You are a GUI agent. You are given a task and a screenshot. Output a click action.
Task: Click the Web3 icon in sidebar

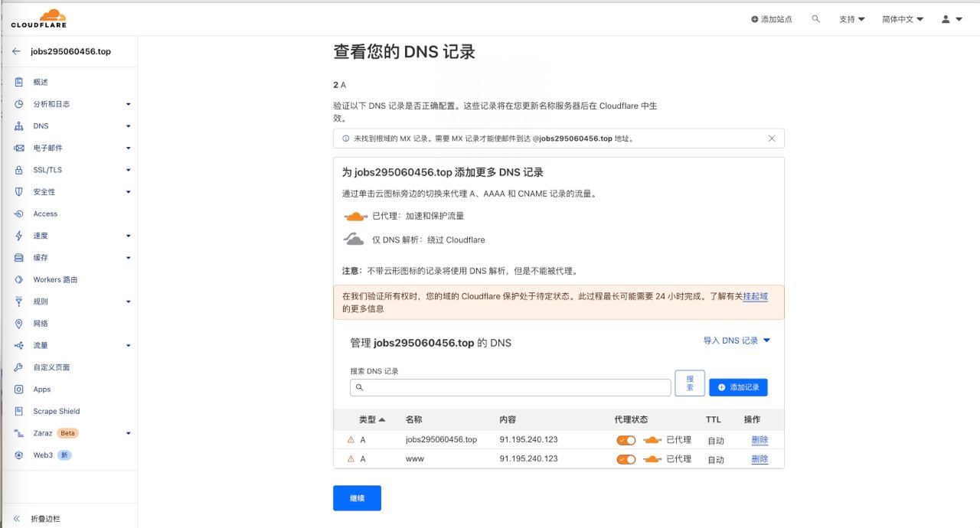(19, 455)
